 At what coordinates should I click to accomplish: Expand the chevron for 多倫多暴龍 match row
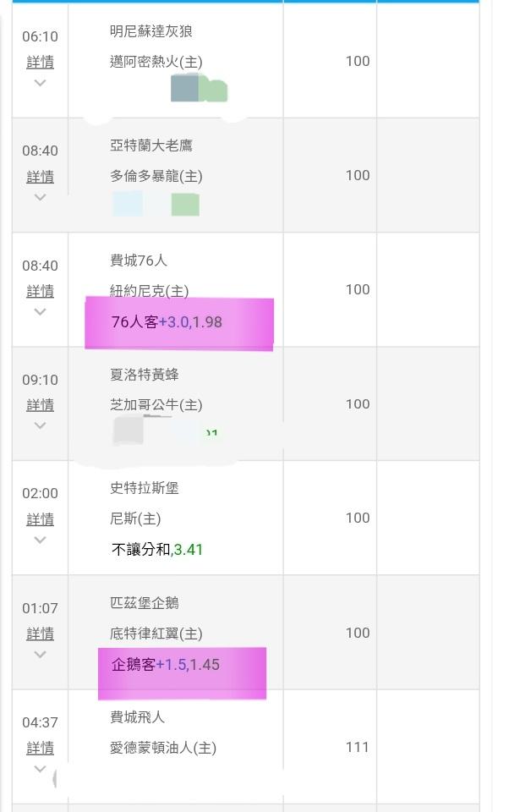[40, 197]
